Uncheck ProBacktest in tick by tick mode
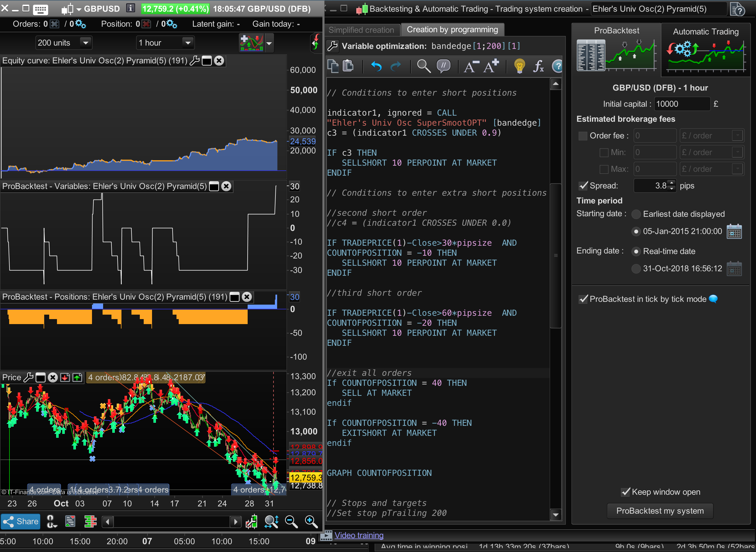756x552 pixels. click(x=583, y=299)
